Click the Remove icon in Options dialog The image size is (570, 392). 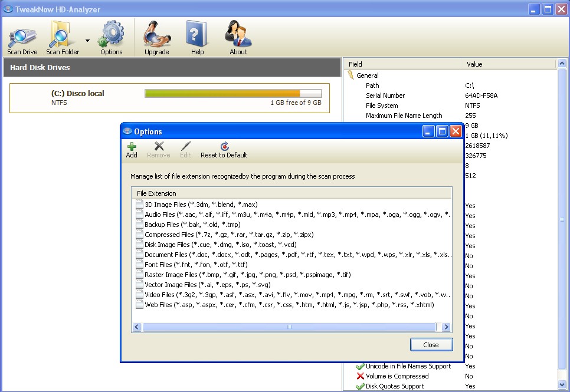tap(159, 150)
